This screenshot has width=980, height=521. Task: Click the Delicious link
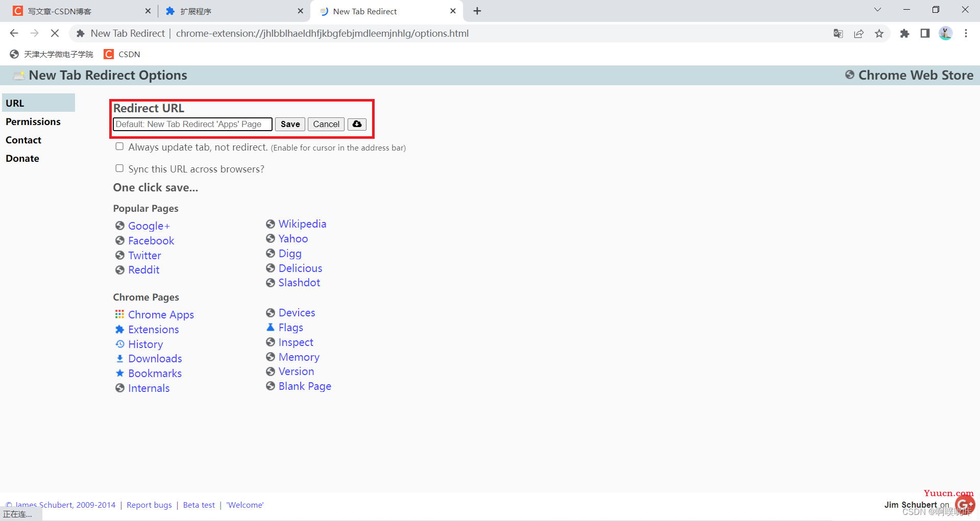coord(300,268)
